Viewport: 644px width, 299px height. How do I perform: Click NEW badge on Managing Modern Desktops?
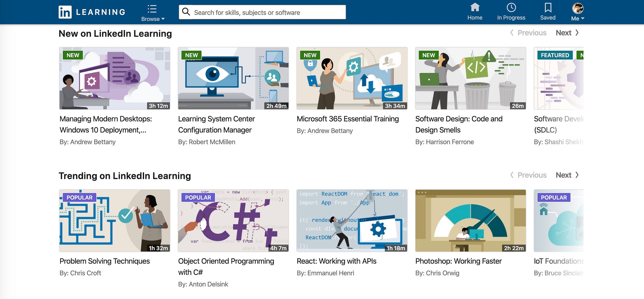(73, 55)
